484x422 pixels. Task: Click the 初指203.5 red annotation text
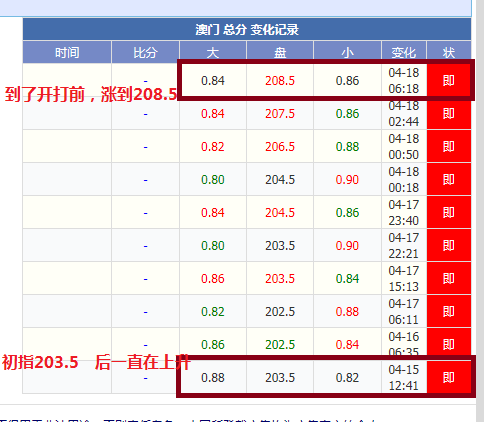(40, 362)
